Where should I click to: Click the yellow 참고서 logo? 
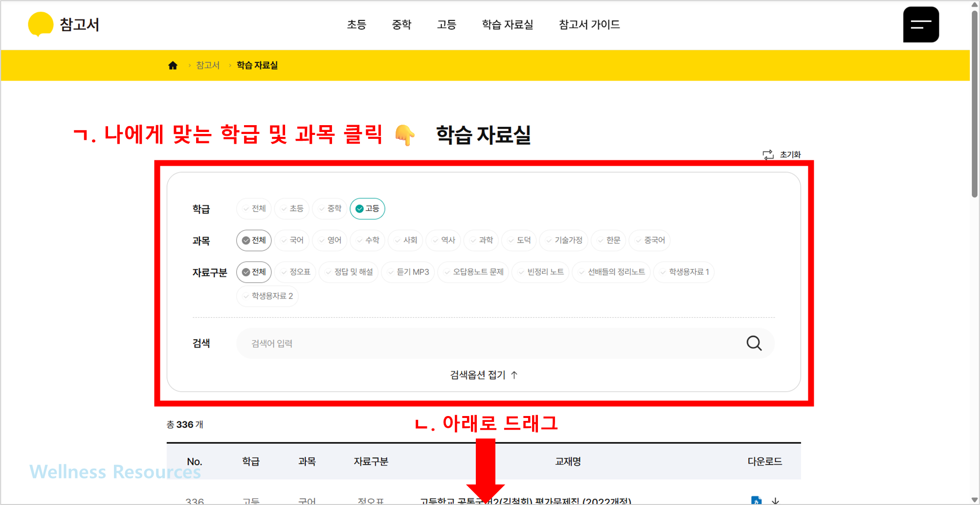[x=64, y=24]
